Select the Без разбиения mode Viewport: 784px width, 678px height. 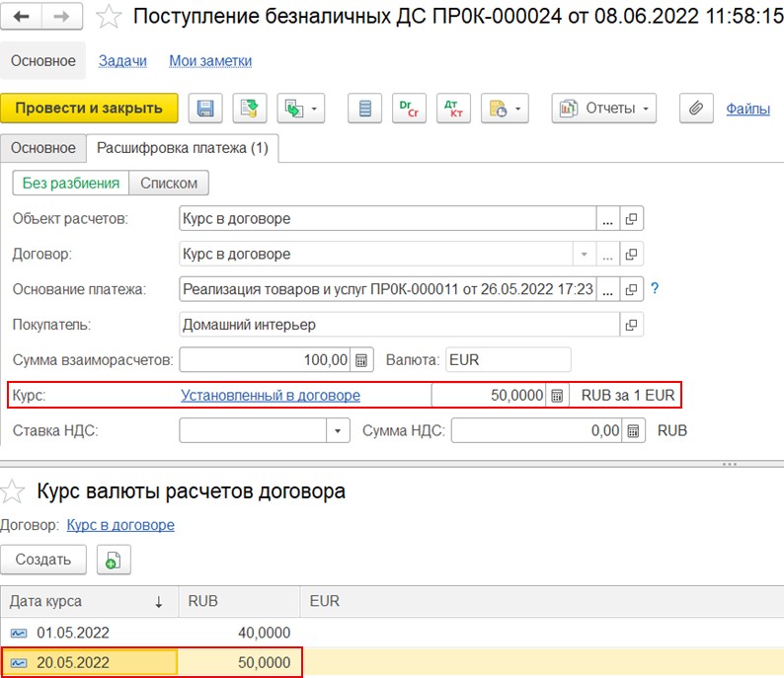pyautogui.click(x=70, y=183)
